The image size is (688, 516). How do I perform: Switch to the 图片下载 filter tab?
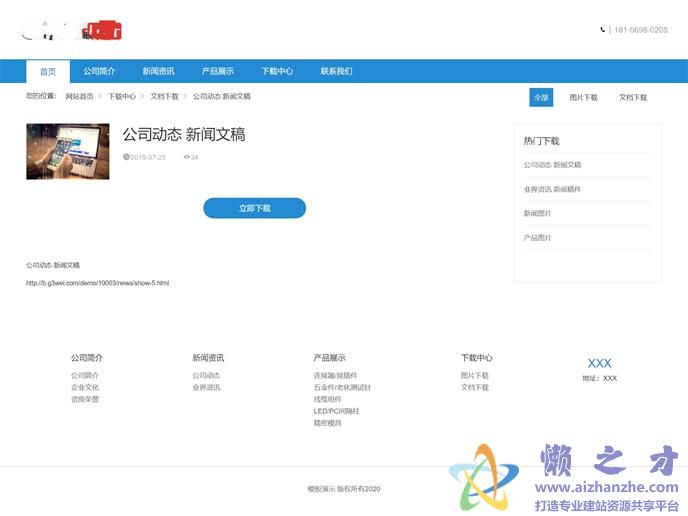pos(583,98)
